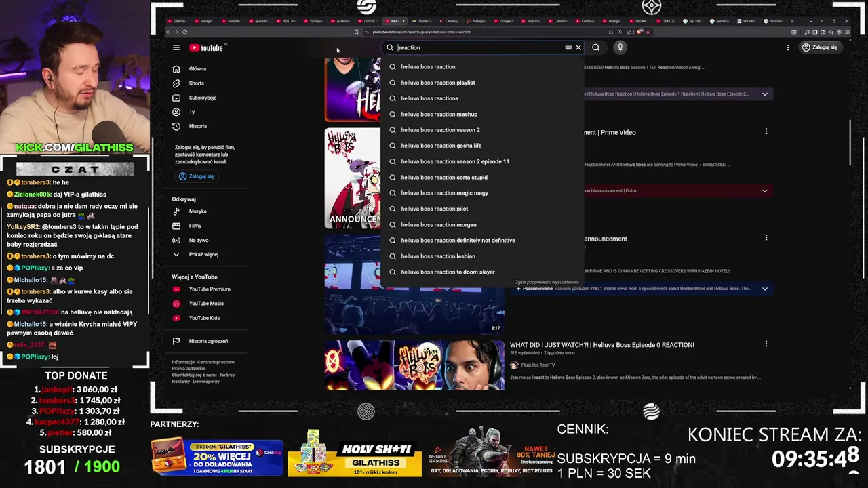Open YouTube settings three-dot menu in header

tap(788, 47)
